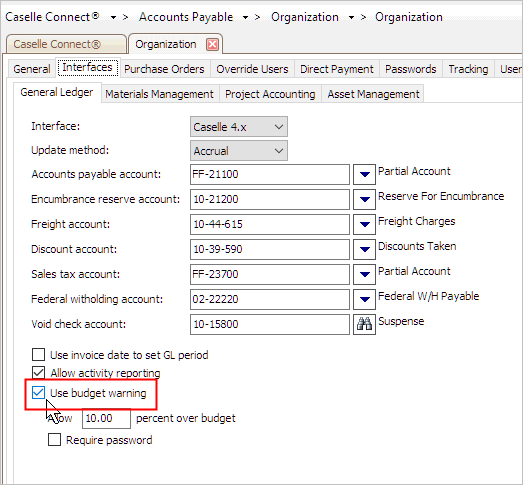Open Federal witholding account lookup arrow
Screen dimensions: 523x485
pos(364,299)
